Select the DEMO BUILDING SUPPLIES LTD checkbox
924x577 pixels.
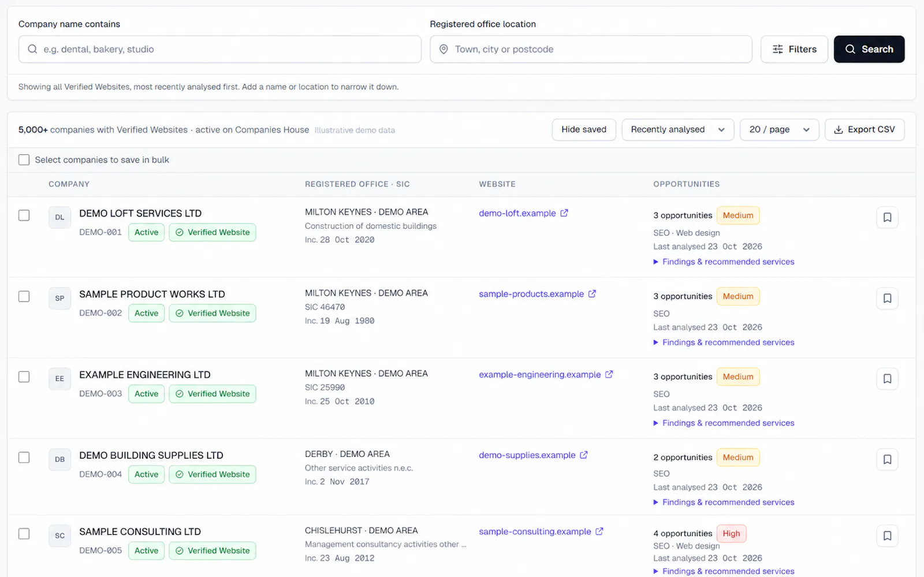[24, 457]
